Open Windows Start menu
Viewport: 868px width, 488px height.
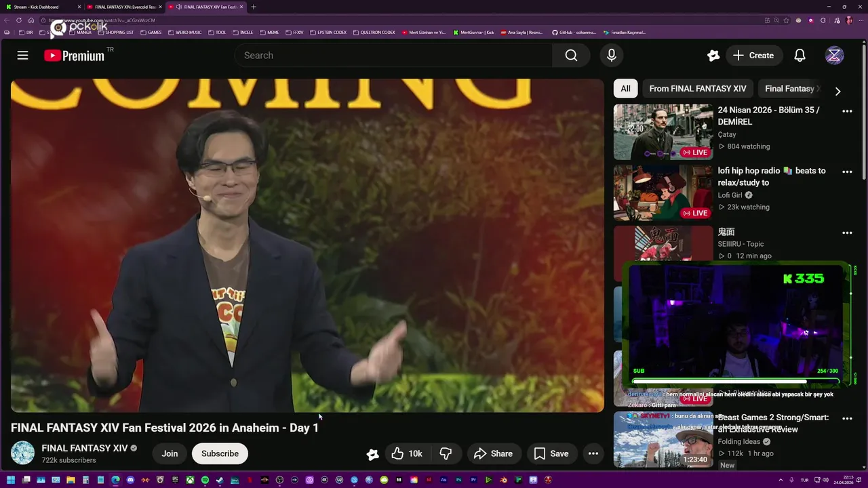[10, 480]
